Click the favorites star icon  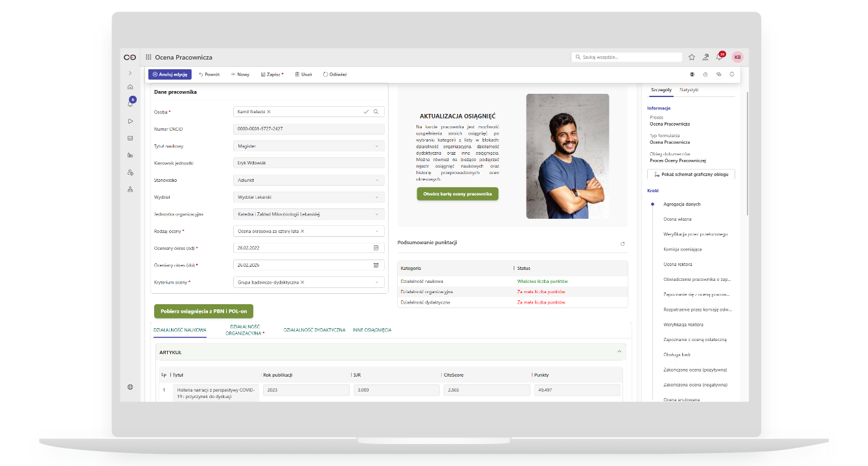pyautogui.click(x=692, y=57)
